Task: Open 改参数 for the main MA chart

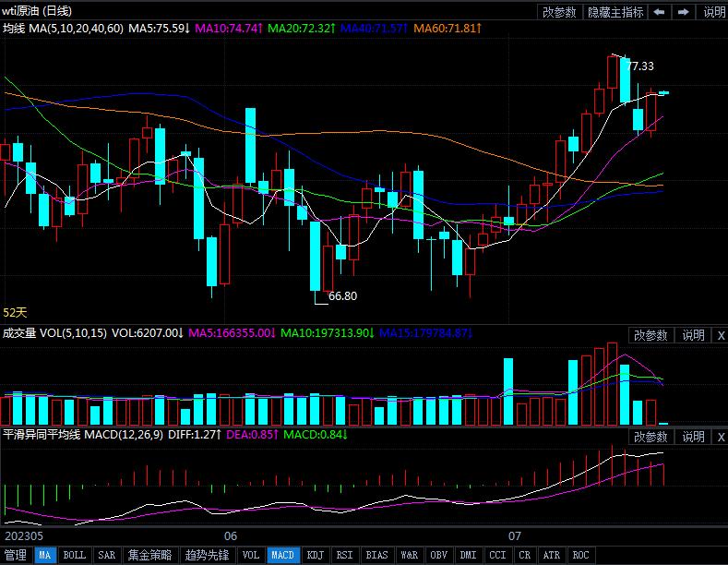Action: (x=559, y=12)
